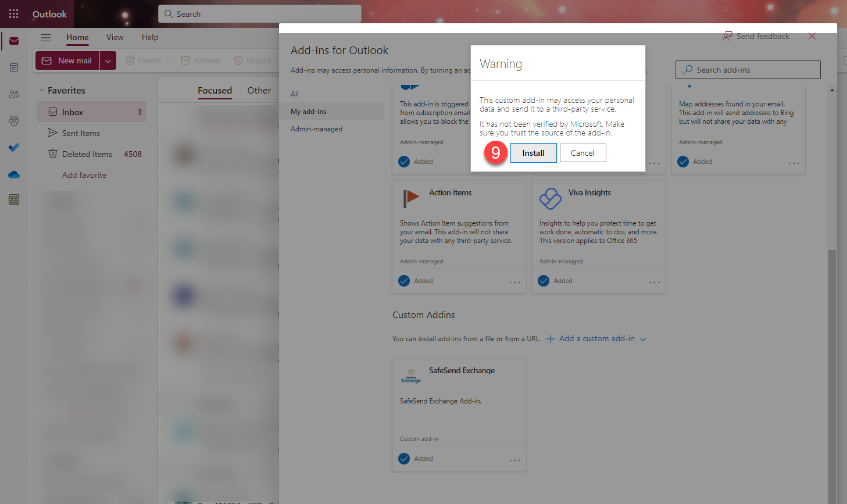The width and height of the screenshot is (847, 504).
Task: Expand the New mail dropdown arrow
Action: (x=108, y=60)
